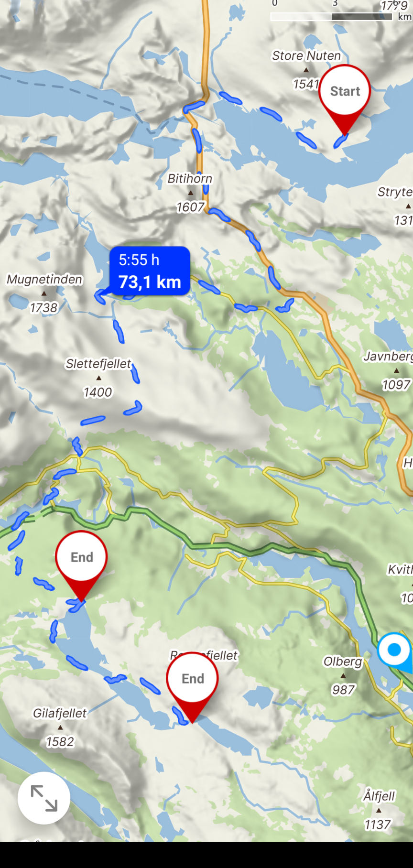Viewport: 413px width, 868px height.
Task: Expand map to fullscreen with arrows button
Action: [x=44, y=798]
